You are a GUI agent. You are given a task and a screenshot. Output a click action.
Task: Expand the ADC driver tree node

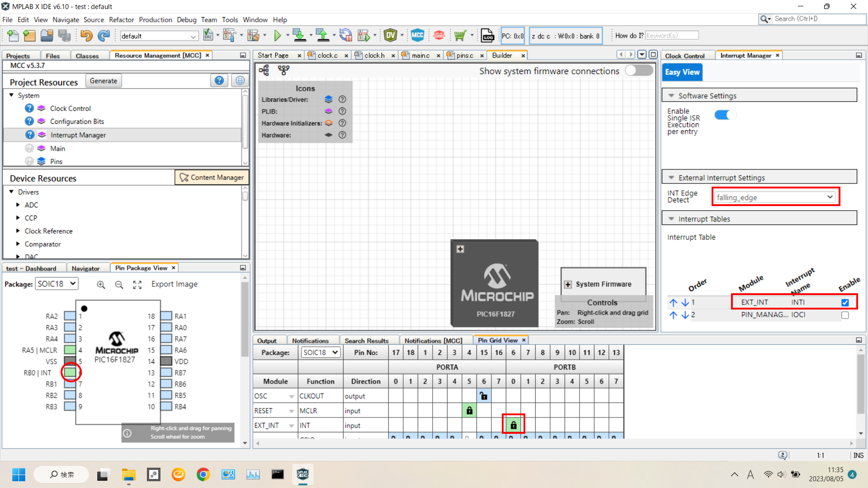(18, 205)
